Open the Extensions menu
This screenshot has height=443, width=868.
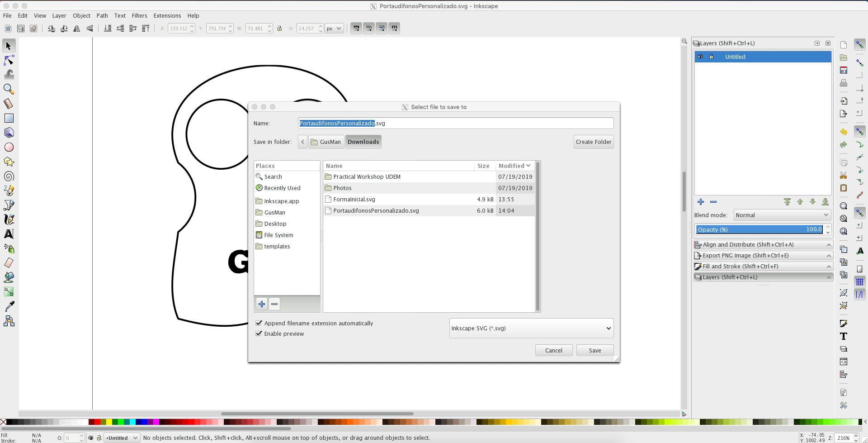(x=167, y=15)
